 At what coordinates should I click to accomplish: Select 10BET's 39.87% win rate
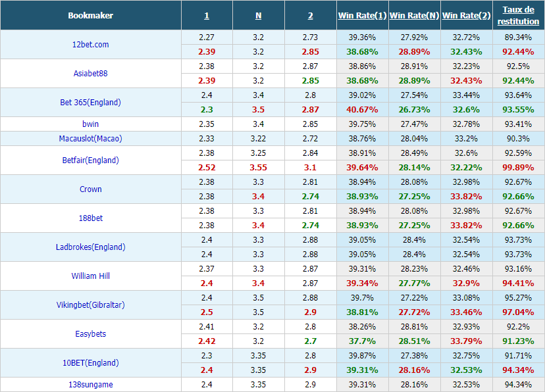362,356
